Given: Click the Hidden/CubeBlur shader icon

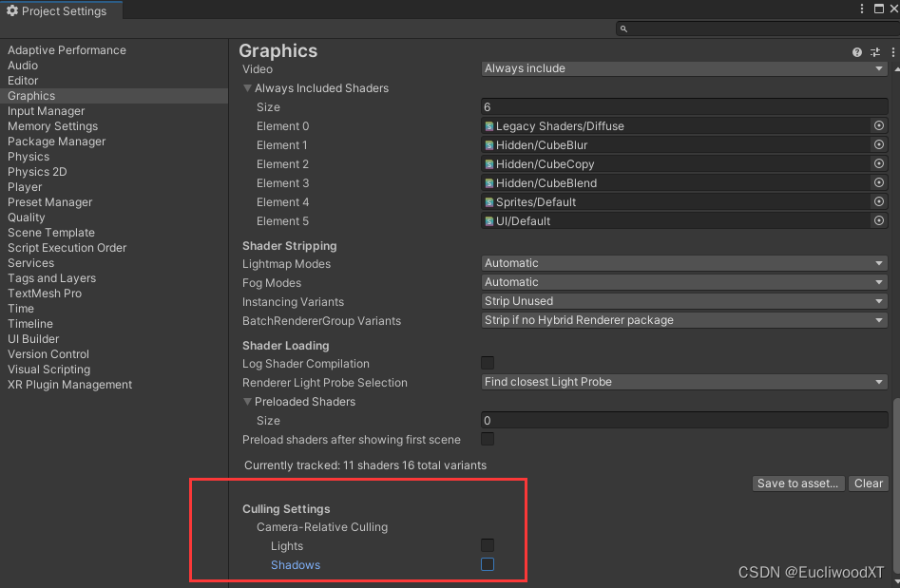Looking at the screenshot, I should (x=489, y=145).
